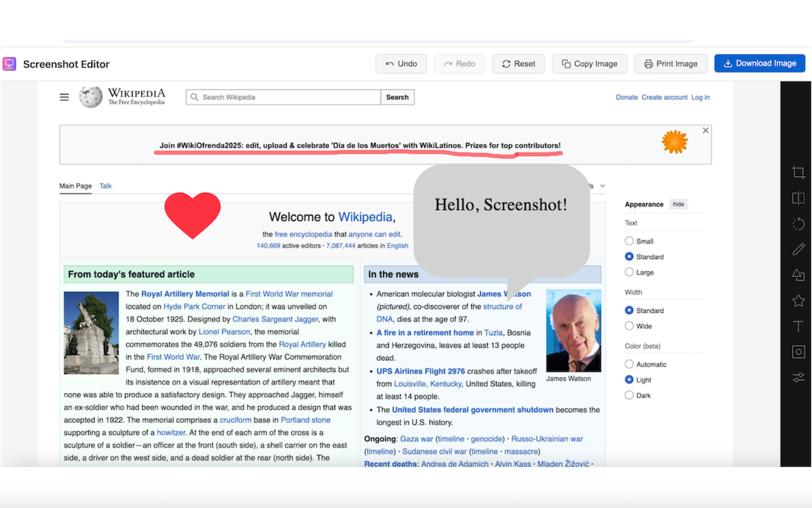Viewport: 812px width, 508px height.
Task: Activate the Pencil drawing tool
Action: click(798, 249)
